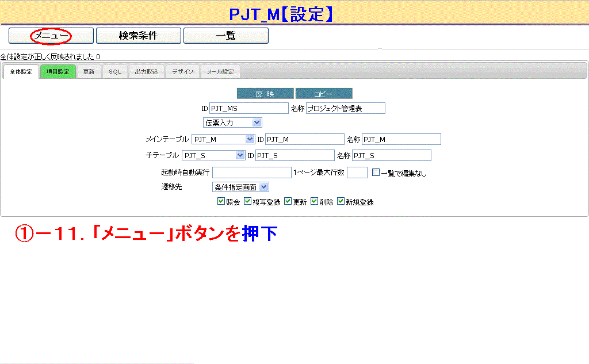Switch to the 項目設定 tab
The height and width of the screenshot is (364, 589).
(x=58, y=72)
